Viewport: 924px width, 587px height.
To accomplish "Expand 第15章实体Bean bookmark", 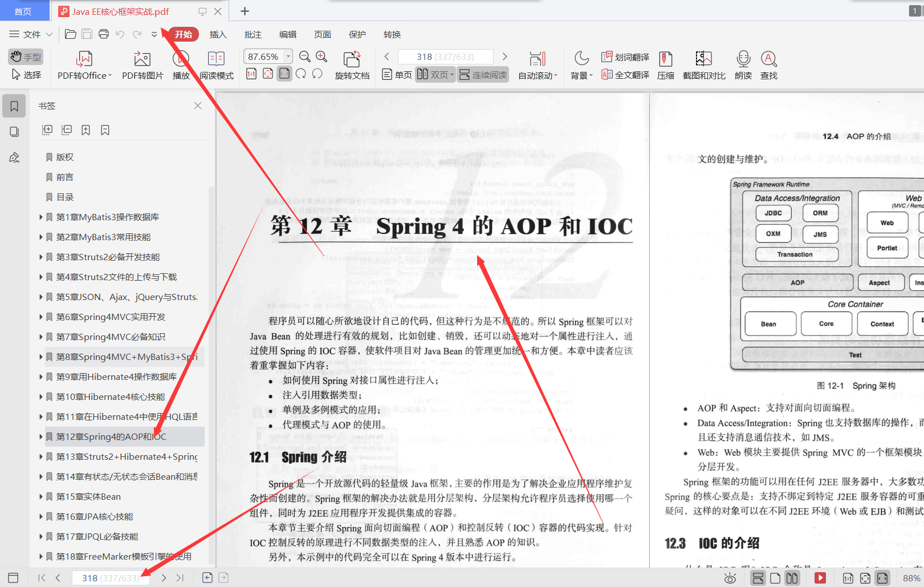I will pos(40,496).
